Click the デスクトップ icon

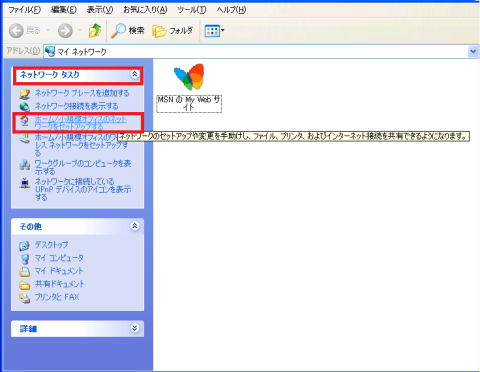(x=24, y=246)
